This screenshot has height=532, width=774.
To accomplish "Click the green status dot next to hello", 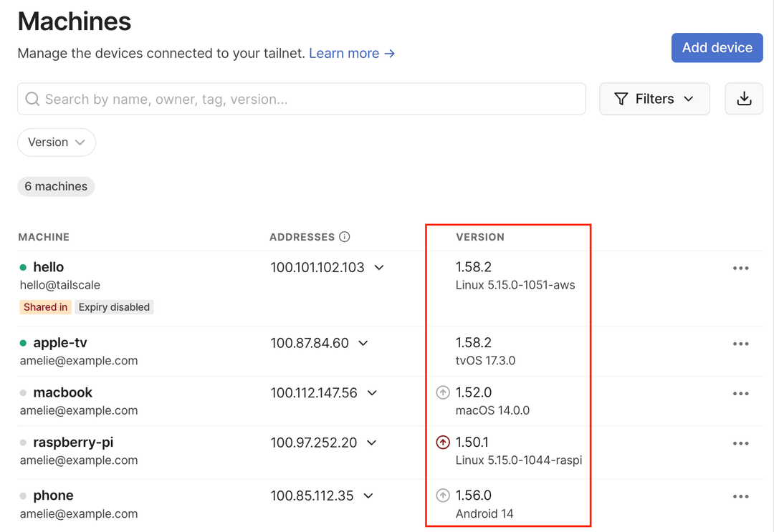I will [x=24, y=266].
